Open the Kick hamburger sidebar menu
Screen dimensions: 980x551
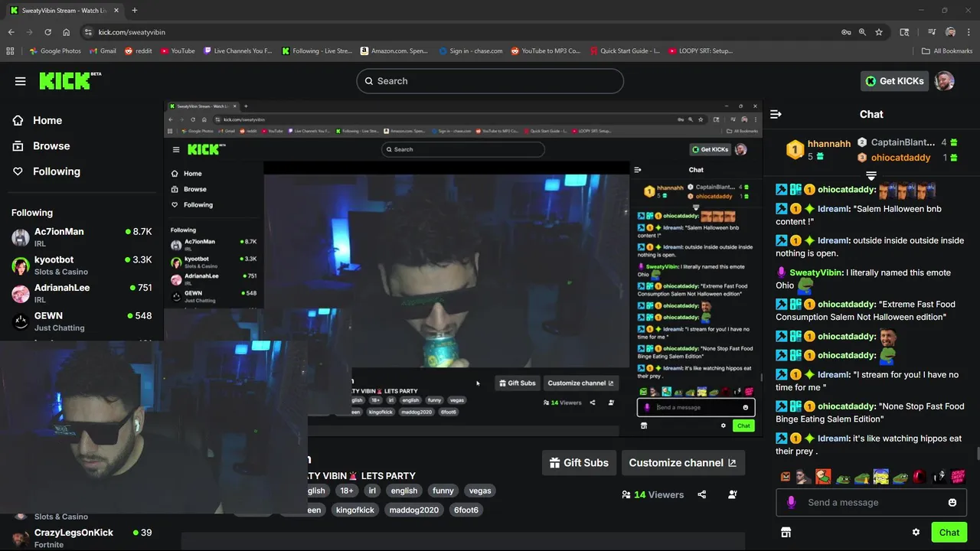point(21,81)
